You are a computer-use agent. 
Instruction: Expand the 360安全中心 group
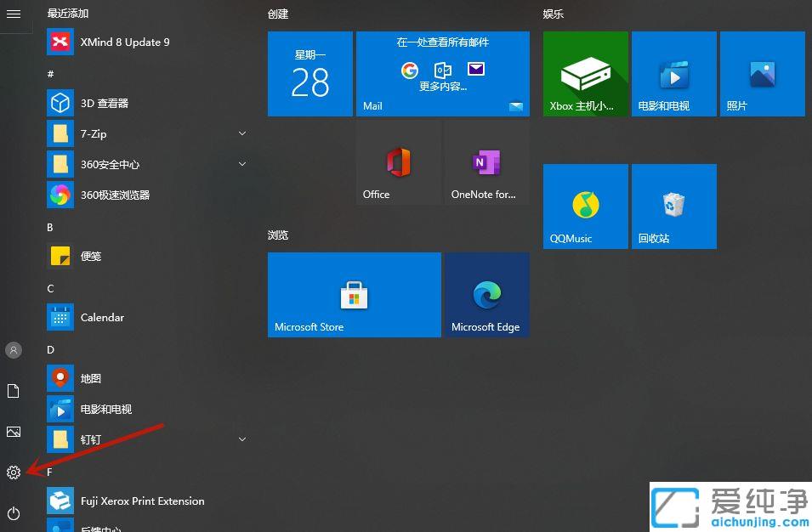coord(242,164)
